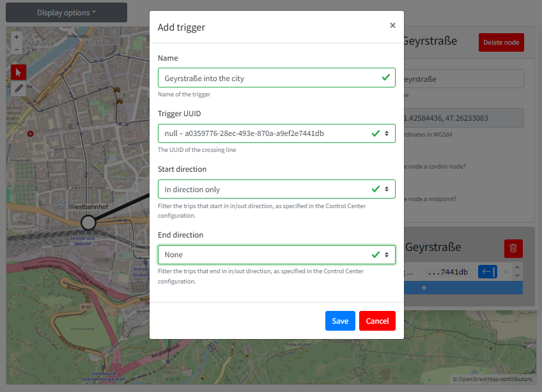Open the Start direction dropdown
This screenshot has width=542, height=392.
pyautogui.click(x=277, y=189)
